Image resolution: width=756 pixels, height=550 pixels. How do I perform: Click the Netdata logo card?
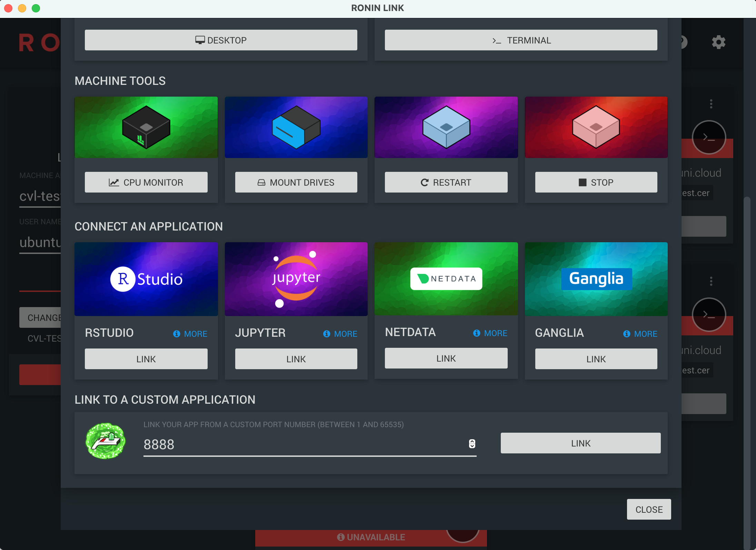[446, 278]
